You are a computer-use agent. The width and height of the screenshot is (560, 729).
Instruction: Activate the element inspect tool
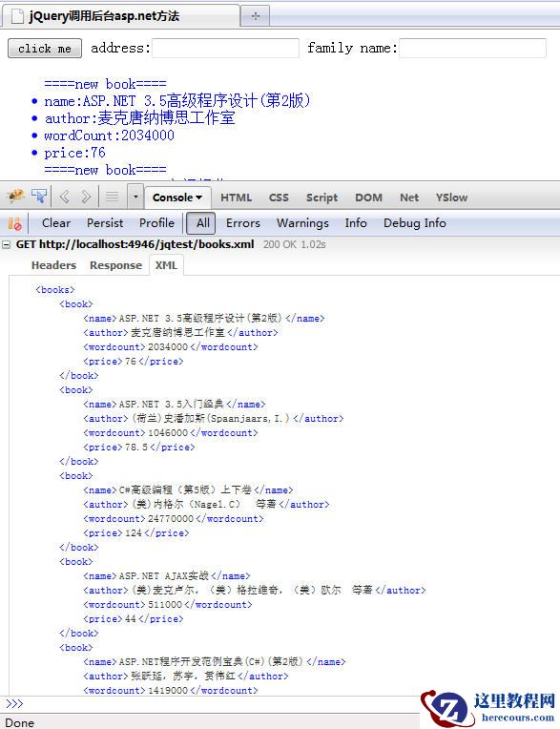(39, 197)
